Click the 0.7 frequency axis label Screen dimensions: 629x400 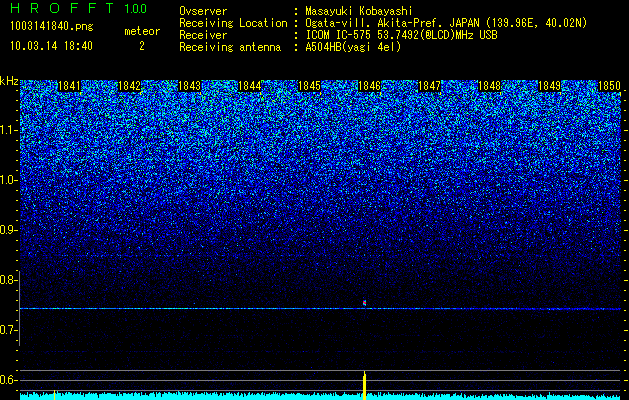tap(7, 330)
